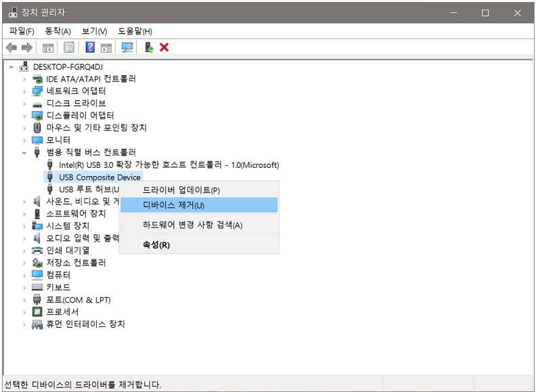Click the Forward arrow toolbar icon
Screen dimensions: 536x392
tap(27, 47)
